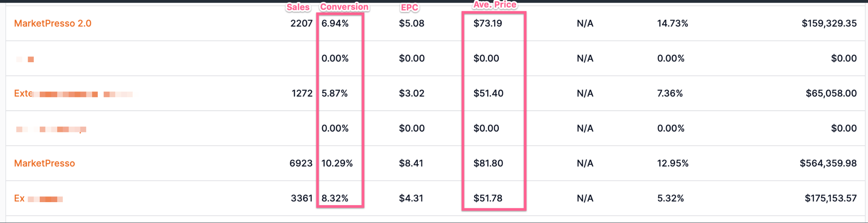Click the $5.08 EPC value

click(412, 24)
